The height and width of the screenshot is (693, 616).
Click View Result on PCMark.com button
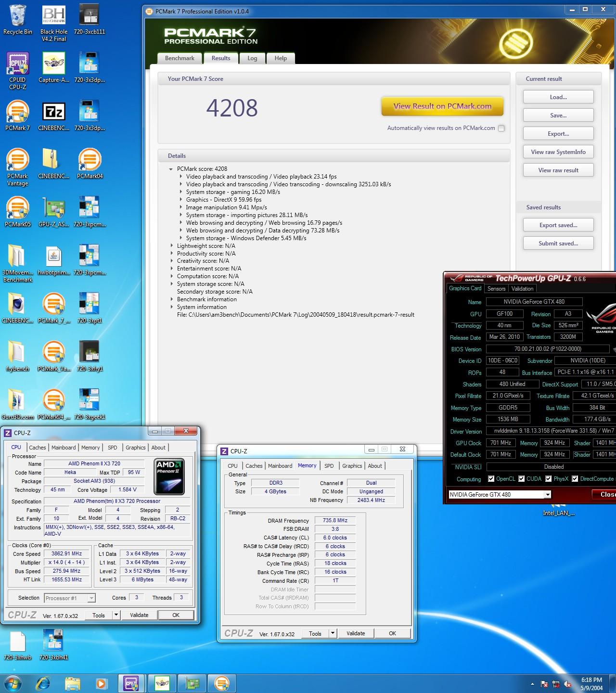click(442, 106)
